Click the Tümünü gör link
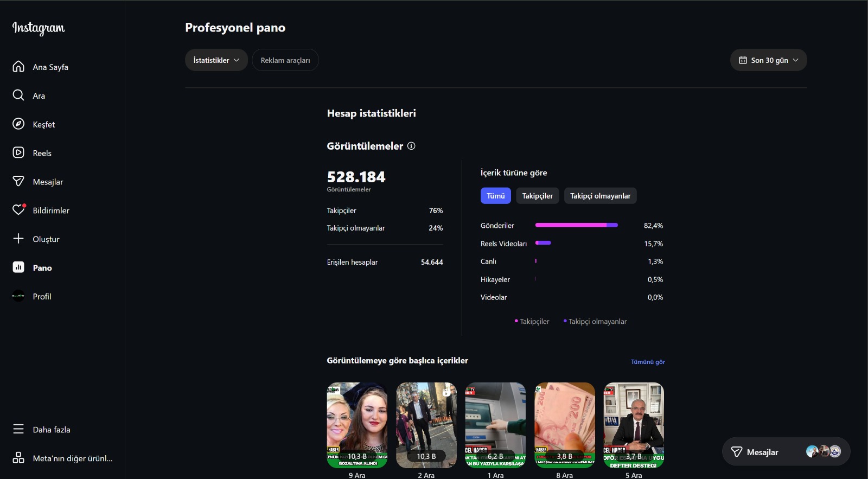 [x=648, y=362]
